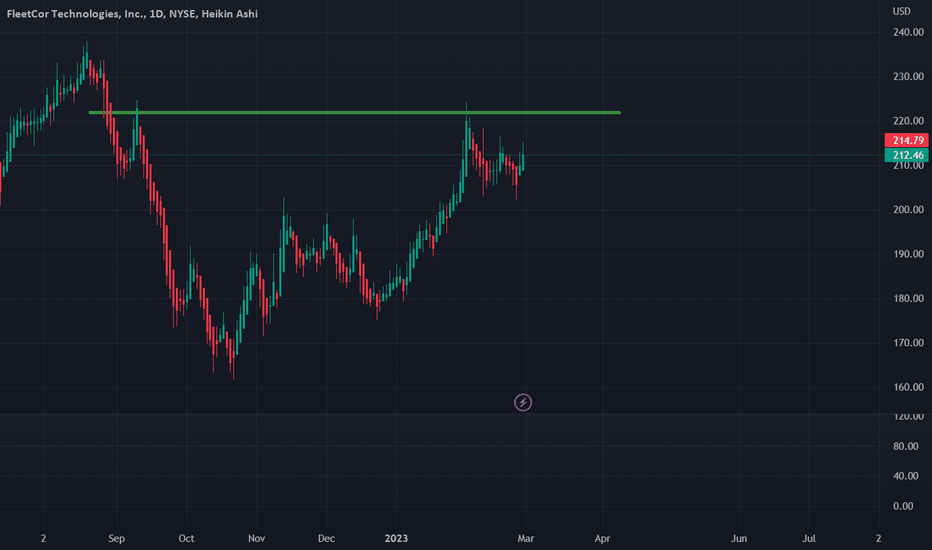This screenshot has width=932, height=550.
Task: Click the 220.00 price axis label
Action: click(x=908, y=121)
